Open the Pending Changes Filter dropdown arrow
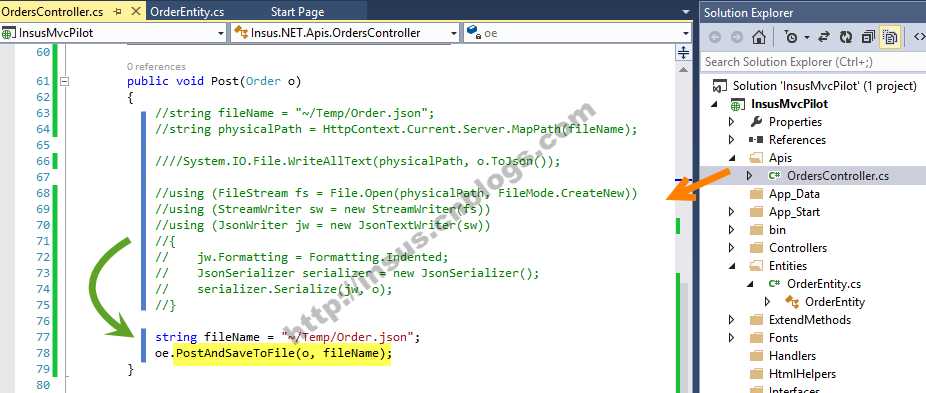The height and width of the screenshot is (393, 926). 806,38
